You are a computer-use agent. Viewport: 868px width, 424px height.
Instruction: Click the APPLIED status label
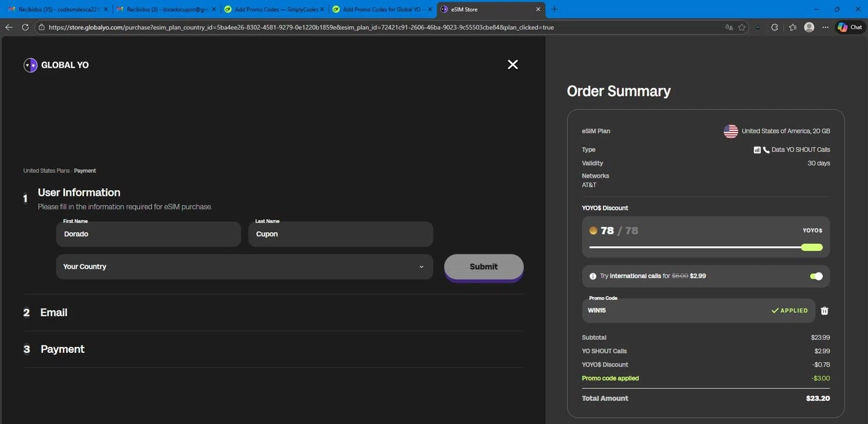click(790, 310)
